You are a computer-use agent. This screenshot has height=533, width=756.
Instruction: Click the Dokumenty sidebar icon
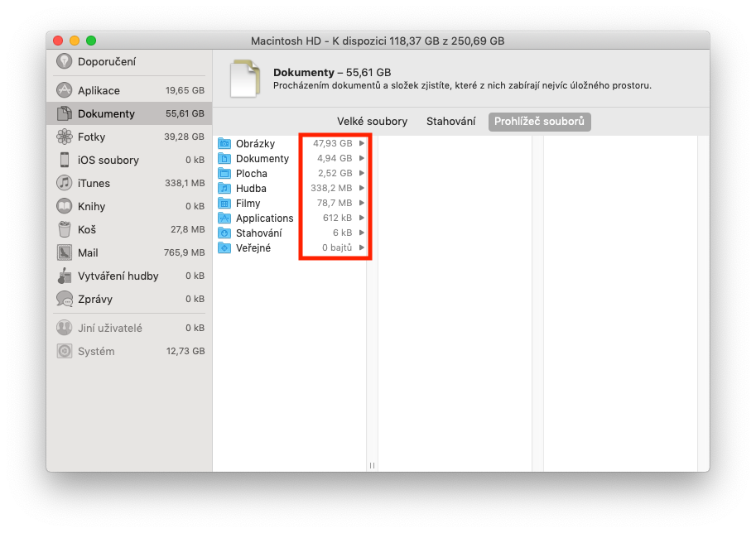coord(64,113)
